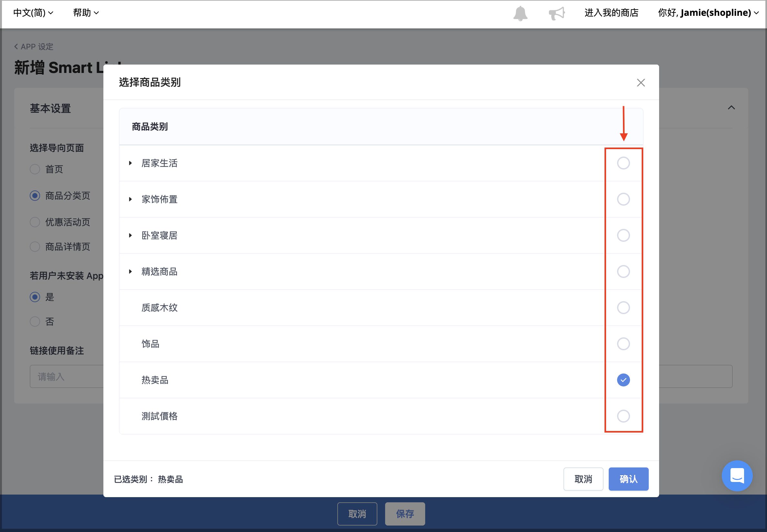Viewport: 767px width, 532px height.
Task: Click the 商品类别 column header
Action: (150, 127)
